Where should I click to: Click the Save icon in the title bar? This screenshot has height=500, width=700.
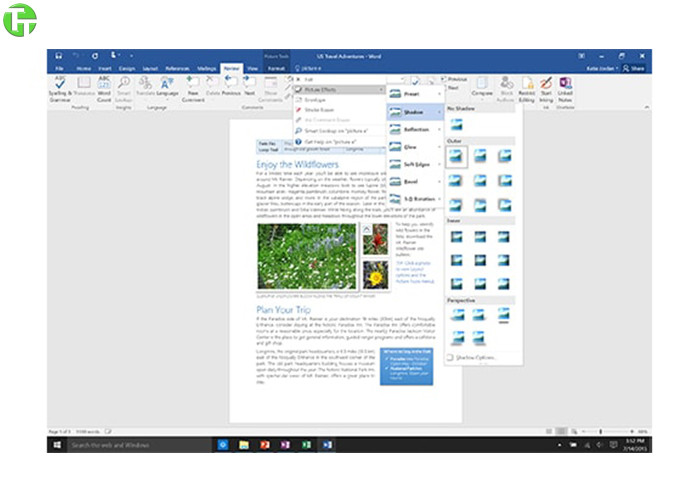pos(58,56)
